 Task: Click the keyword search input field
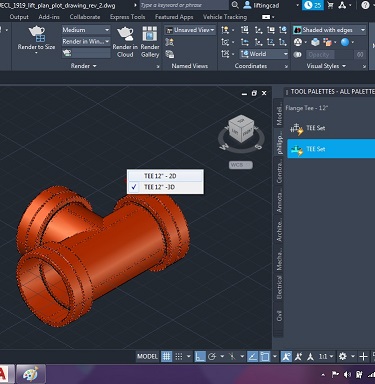tap(184, 5)
